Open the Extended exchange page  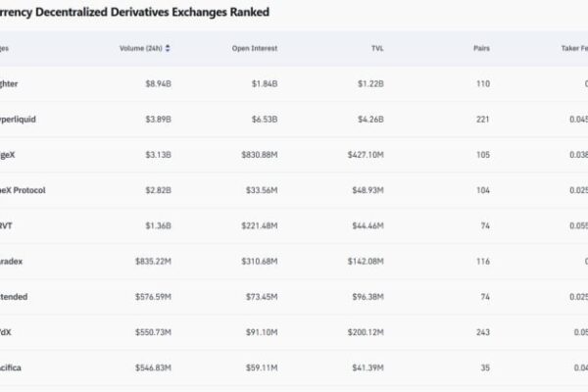pyautogui.click(x=18, y=297)
